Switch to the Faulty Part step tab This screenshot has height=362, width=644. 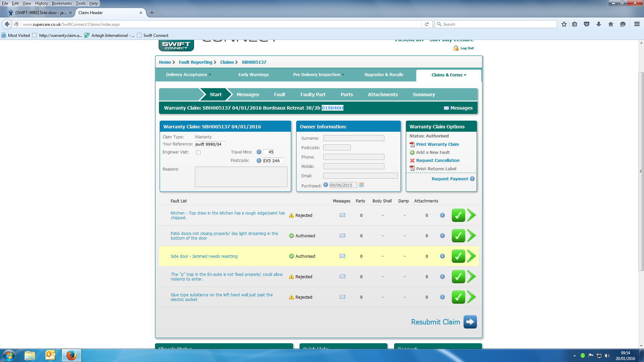[x=313, y=95]
